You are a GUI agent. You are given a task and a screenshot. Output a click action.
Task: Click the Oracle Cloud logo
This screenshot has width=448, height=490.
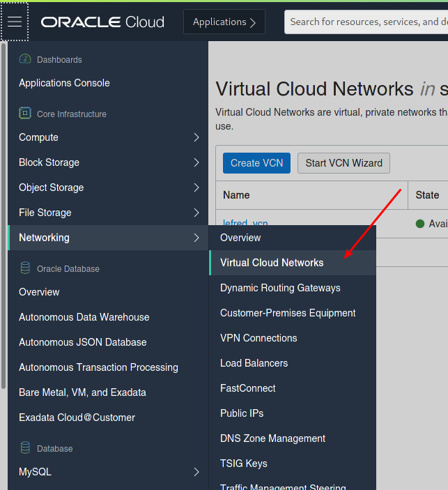pyautogui.click(x=102, y=22)
